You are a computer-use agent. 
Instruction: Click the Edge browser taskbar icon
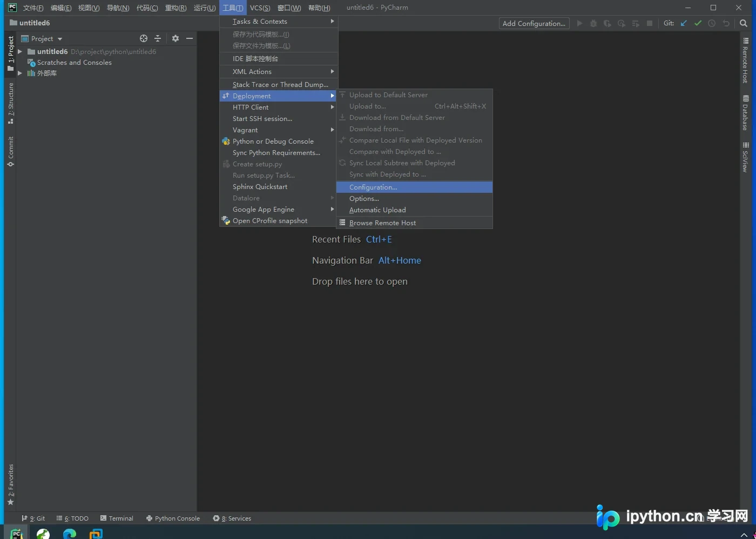pyautogui.click(x=70, y=534)
